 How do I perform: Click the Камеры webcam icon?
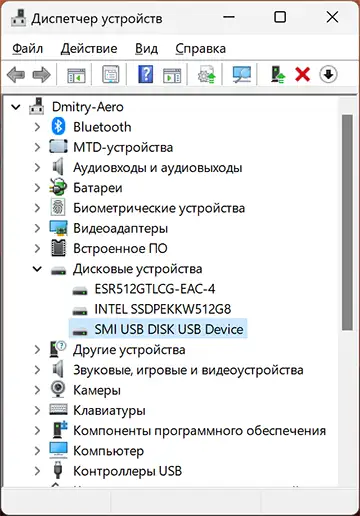click(58, 389)
